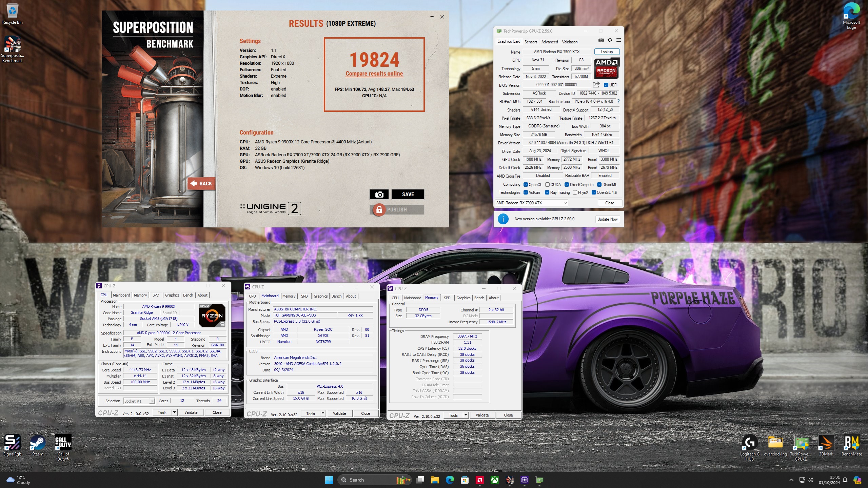Select the Superposition Benchmark desktop shortcut
The width and height of the screenshot is (868, 488).
(x=13, y=49)
